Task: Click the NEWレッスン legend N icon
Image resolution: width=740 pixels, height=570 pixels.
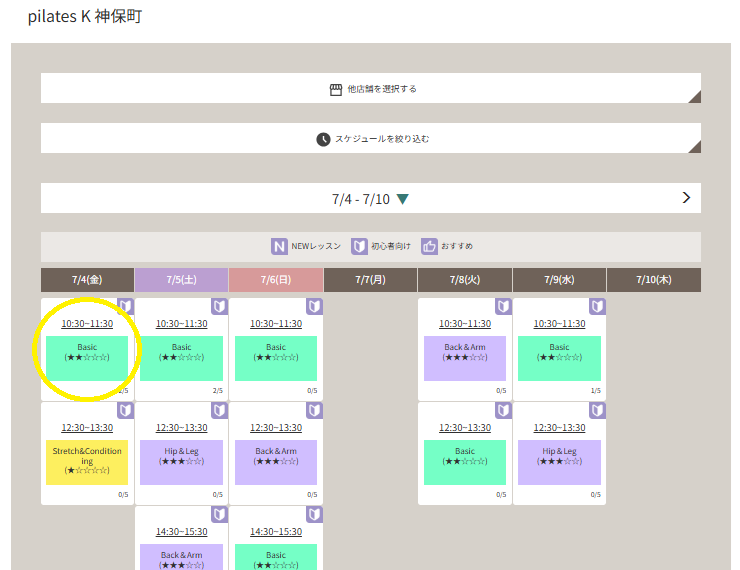Action: point(279,246)
